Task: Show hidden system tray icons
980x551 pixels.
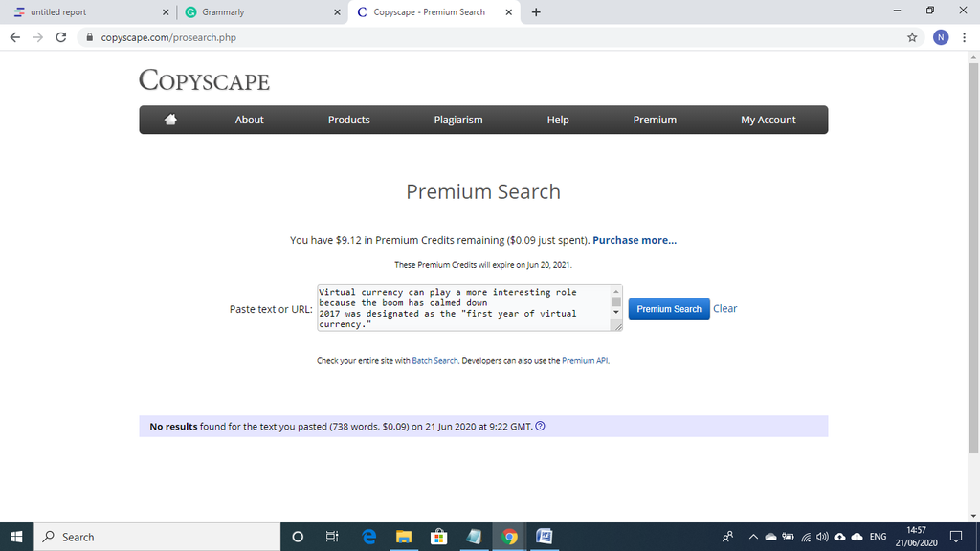Action: (x=752, y=537)
